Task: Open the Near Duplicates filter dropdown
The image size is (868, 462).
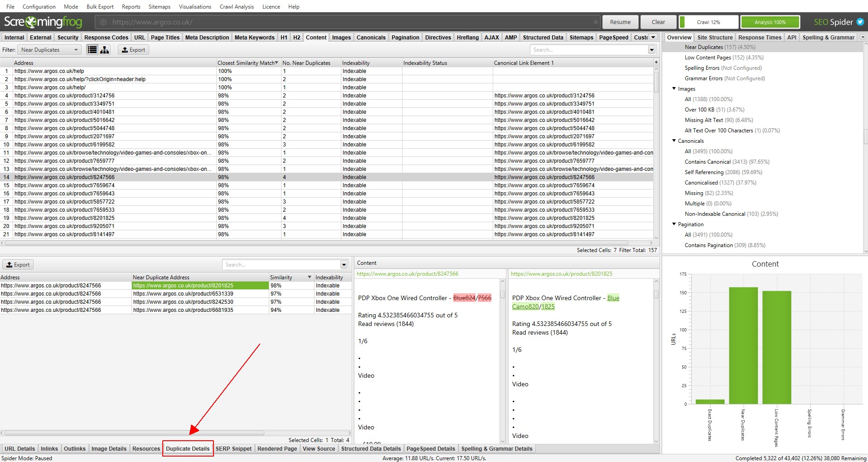Action: point(49,49)
